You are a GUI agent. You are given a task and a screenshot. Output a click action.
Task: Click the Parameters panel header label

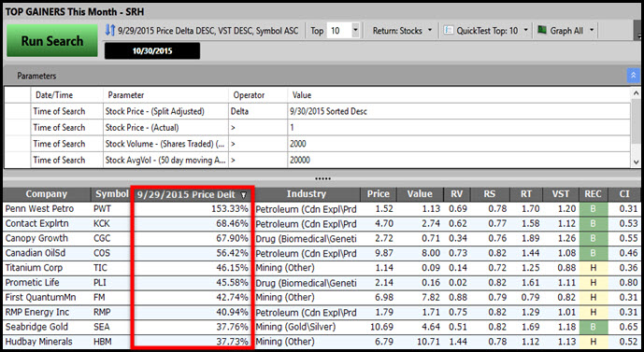click(36, 76)
